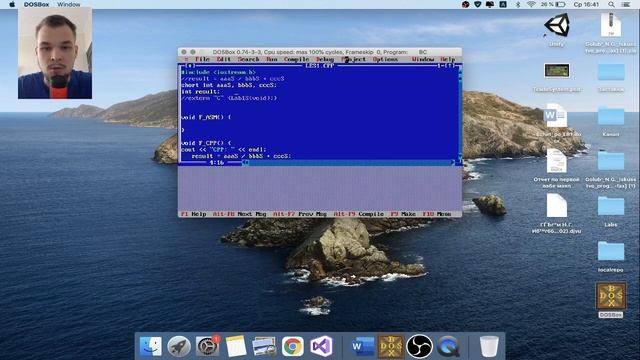The image size is (640, 360).
Task: Open Notes from the Dock
Action: [x=236, y=346]
